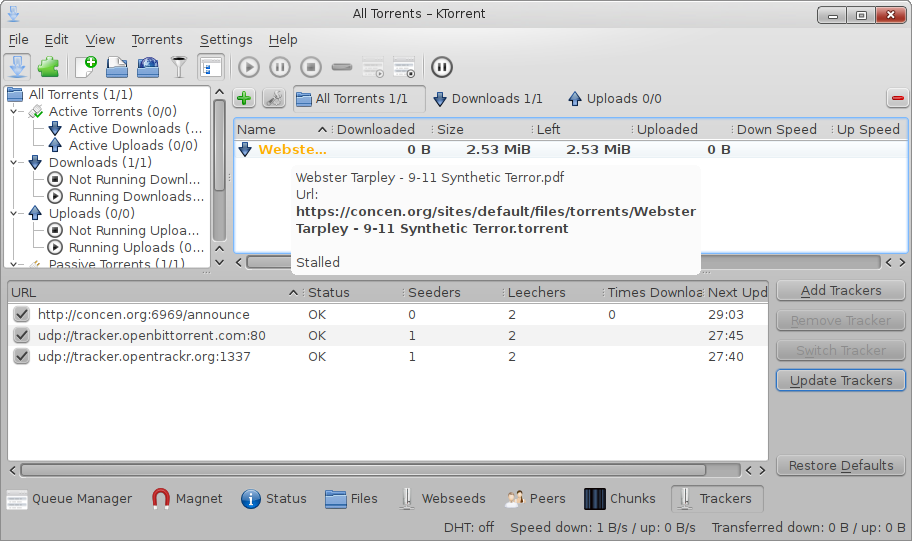Select Not Running Downloads tree item
Image resolution: width=912 pixels, height=541 pixels.
coord(124,179)
